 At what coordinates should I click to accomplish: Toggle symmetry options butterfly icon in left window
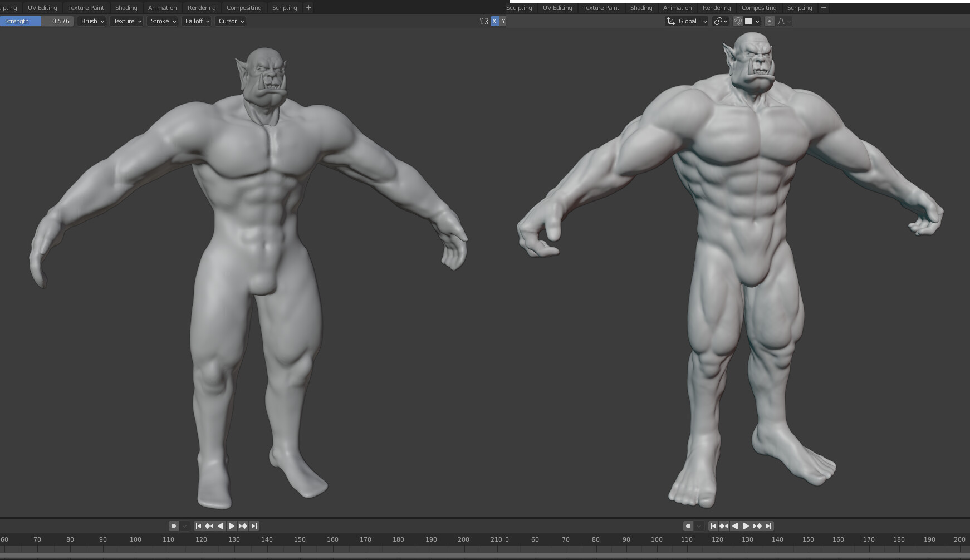pyautogui.click(x=484, y=21)
